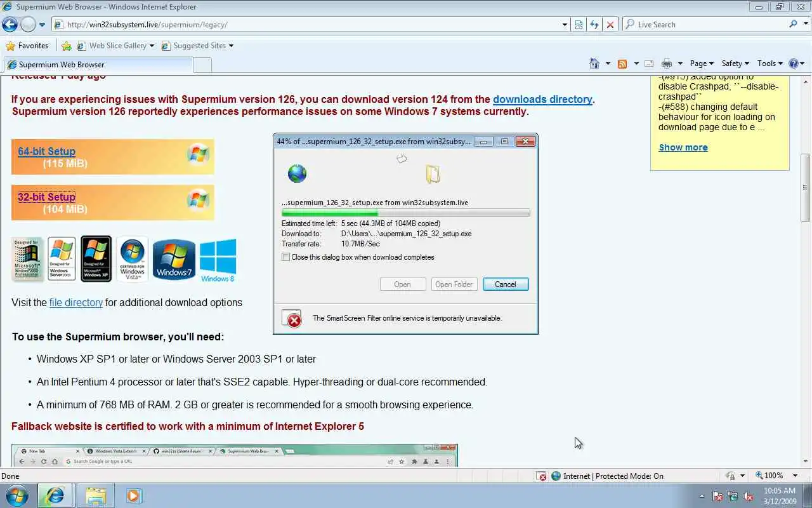Click Internet Explorer taskbar icon
Viewport: 812px width, 508px height.
[x=55, y=495]
